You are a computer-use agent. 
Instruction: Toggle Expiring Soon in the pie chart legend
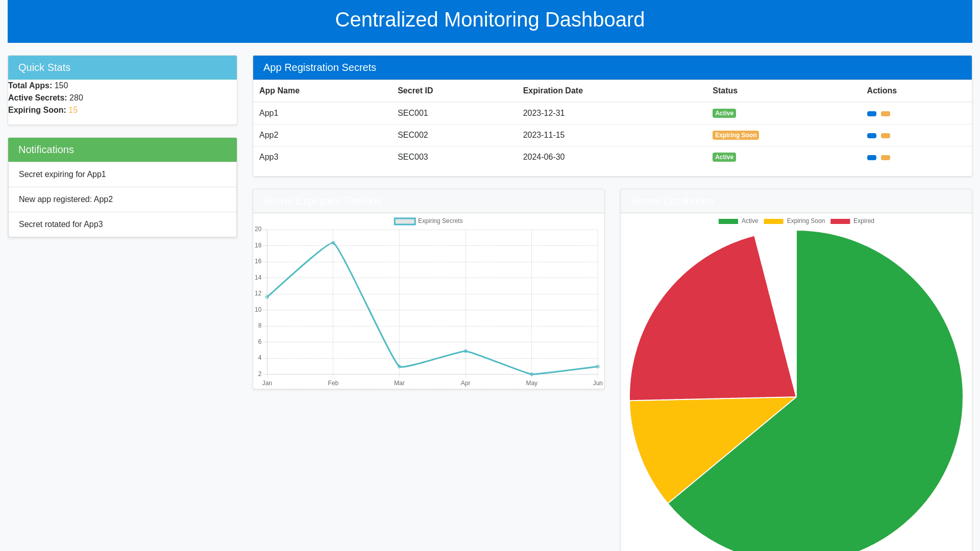point(794,221)
